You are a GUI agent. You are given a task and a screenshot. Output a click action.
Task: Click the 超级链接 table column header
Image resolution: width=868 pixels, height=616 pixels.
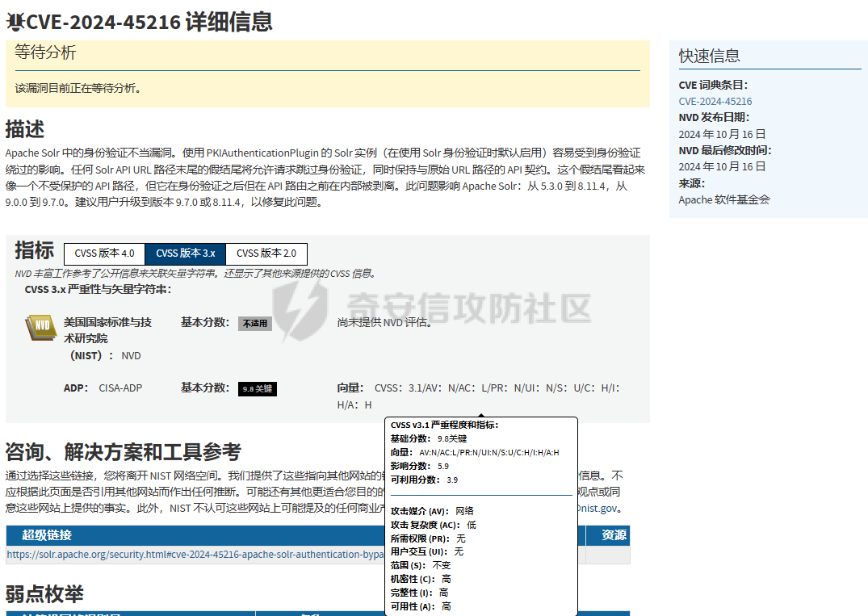(47, 535)
